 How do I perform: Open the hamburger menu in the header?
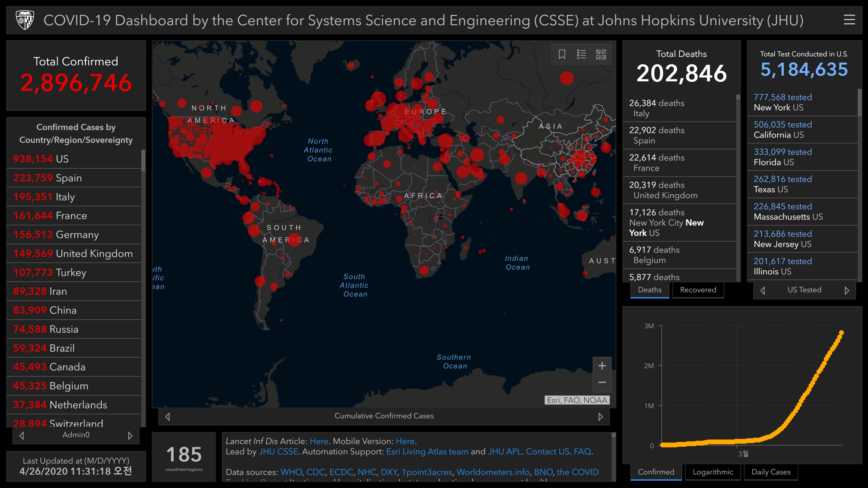849,20
